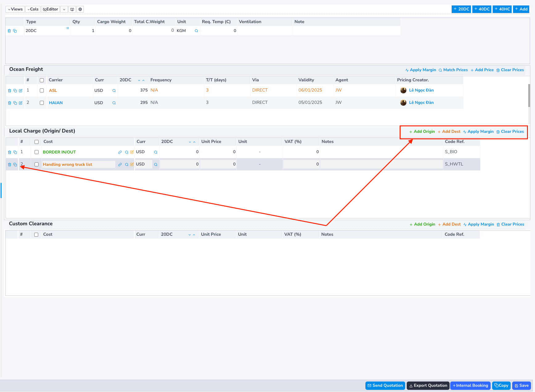Open the dropdown arrow next to Editor
Viewport: 535px width, 392px height.
[64, 9]
